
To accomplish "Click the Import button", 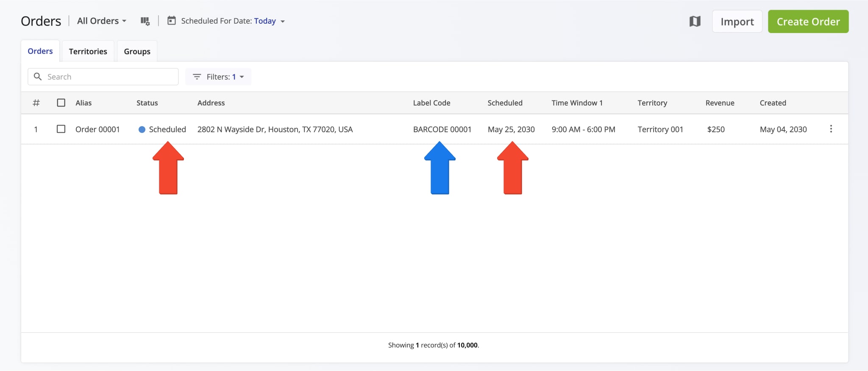I will [737, 22].
